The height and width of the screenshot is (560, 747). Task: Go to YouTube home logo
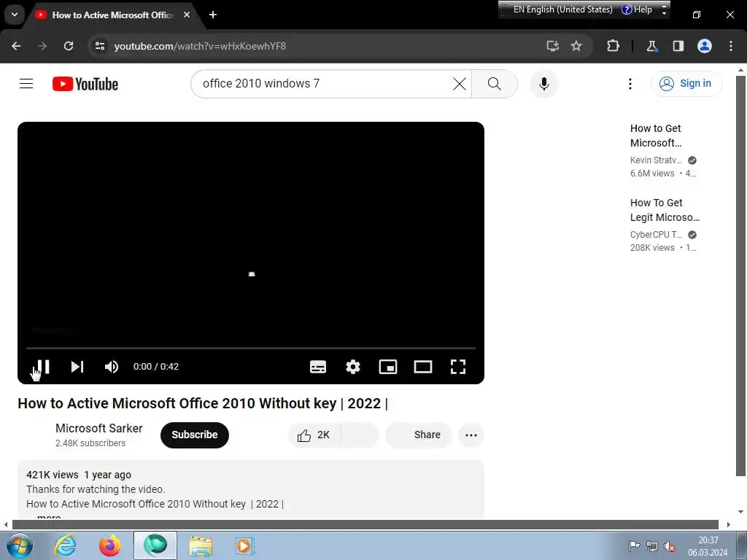[x=85, y=84]
